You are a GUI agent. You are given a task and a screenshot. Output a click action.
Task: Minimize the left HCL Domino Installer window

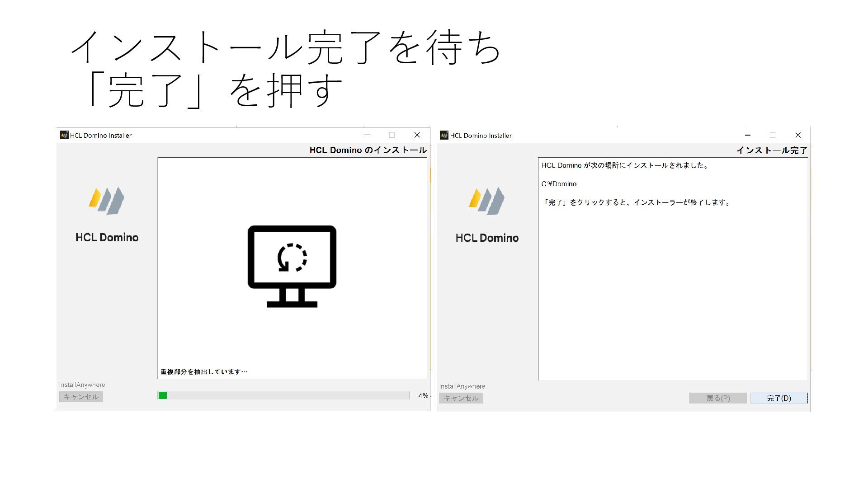[x=367, y=135]
